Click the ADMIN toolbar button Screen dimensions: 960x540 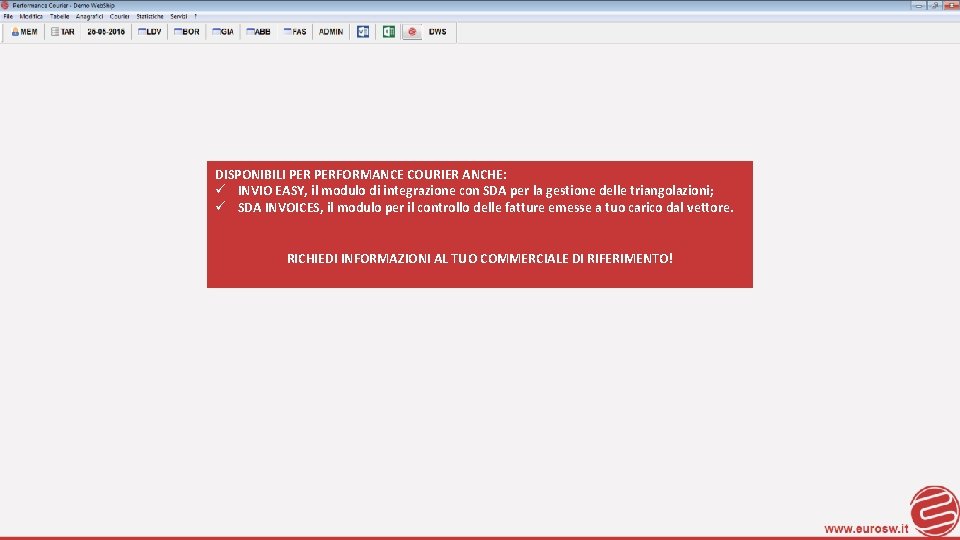coord(331,32)
